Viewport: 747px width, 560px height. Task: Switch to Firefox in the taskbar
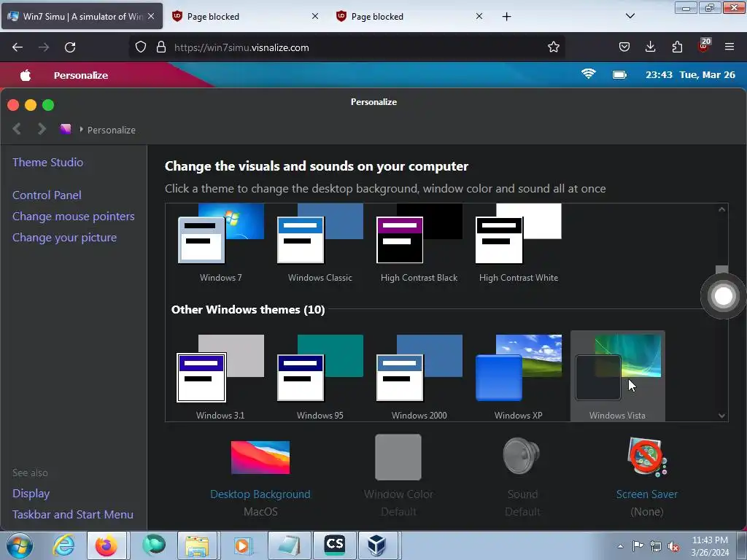point(107,545)
